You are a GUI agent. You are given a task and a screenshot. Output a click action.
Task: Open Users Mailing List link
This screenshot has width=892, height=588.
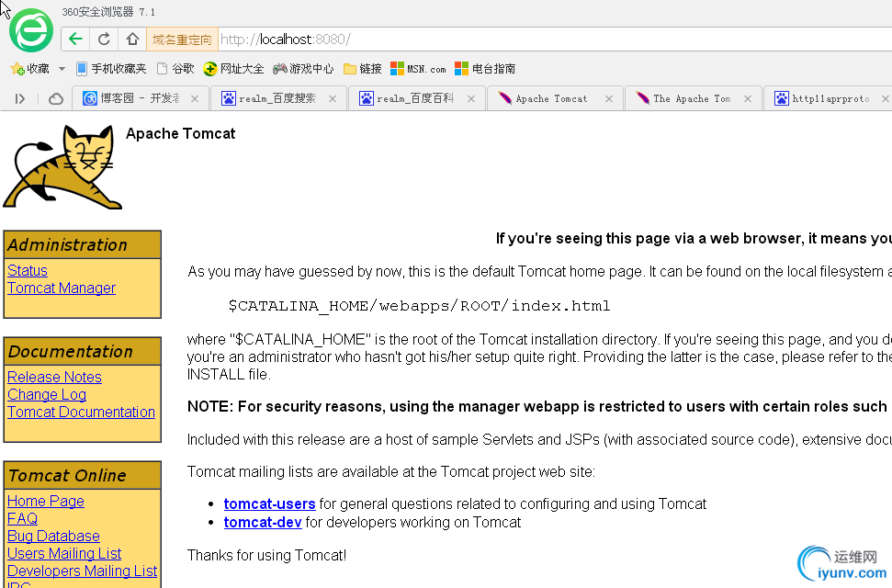[64, 554]
